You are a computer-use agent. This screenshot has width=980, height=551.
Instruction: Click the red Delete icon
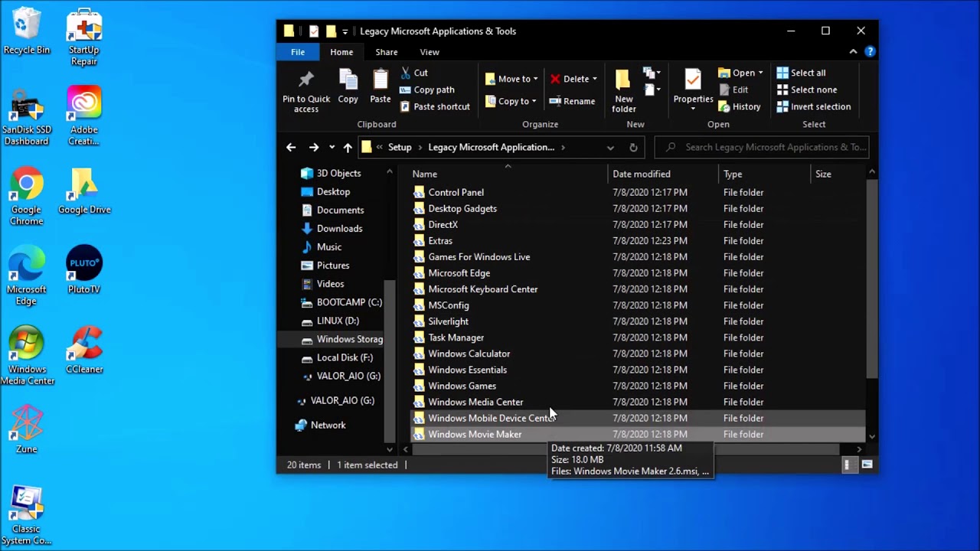(555, 79)
